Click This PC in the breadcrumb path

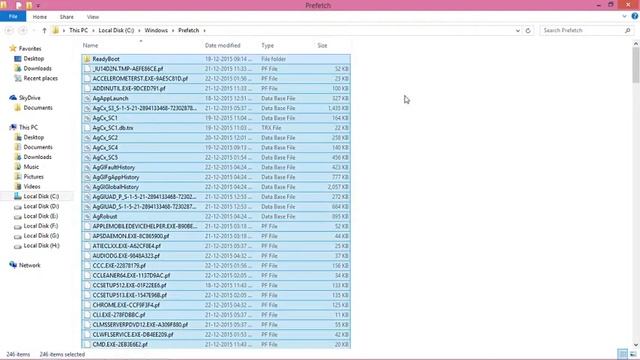pos(78,31)
